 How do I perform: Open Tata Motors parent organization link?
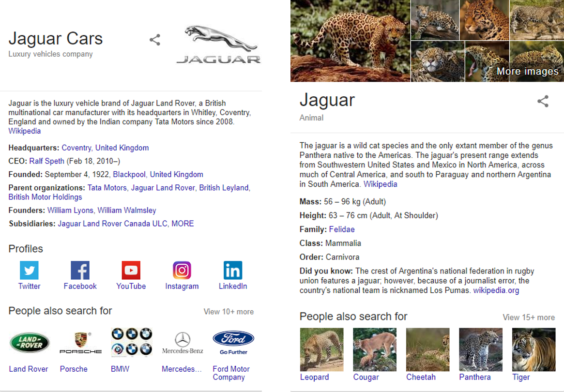click(x=107, y=188)
